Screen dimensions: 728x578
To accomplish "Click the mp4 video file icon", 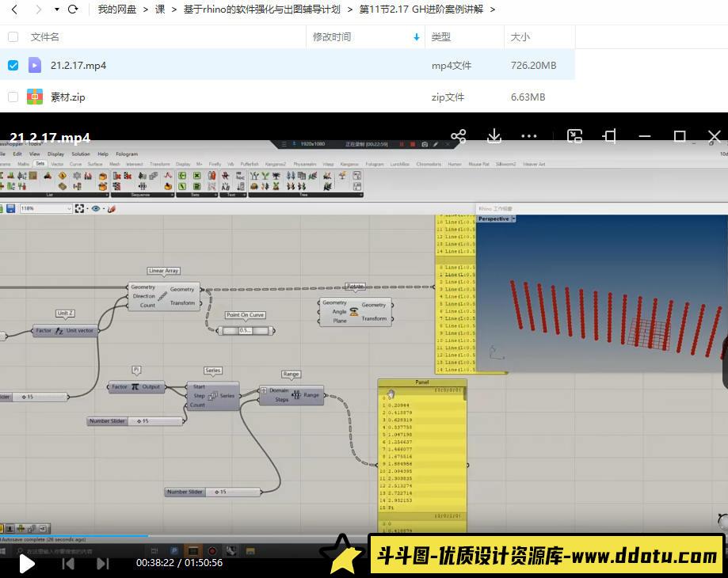I will click(x=35, y=66).
